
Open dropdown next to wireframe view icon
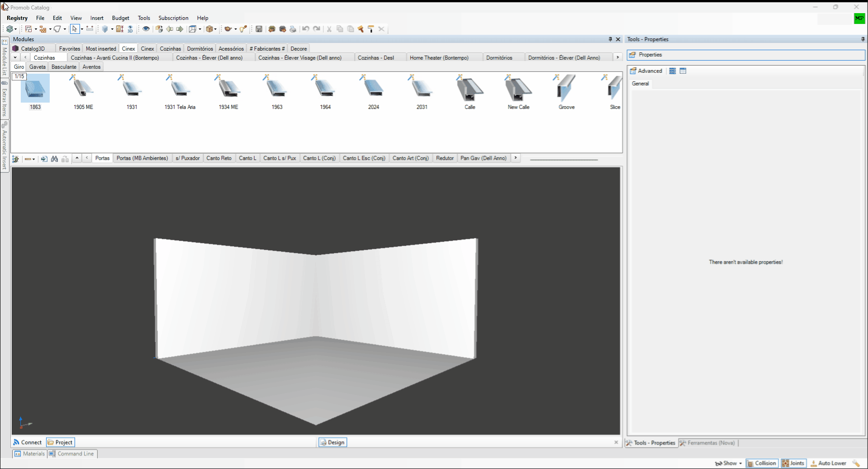pyautogui.click(x=200, y=29)
